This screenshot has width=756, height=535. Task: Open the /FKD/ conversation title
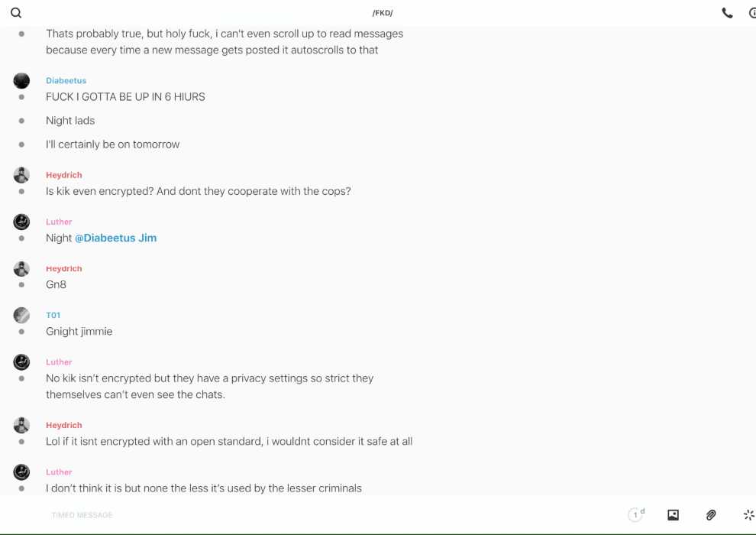tap(383, 13)
